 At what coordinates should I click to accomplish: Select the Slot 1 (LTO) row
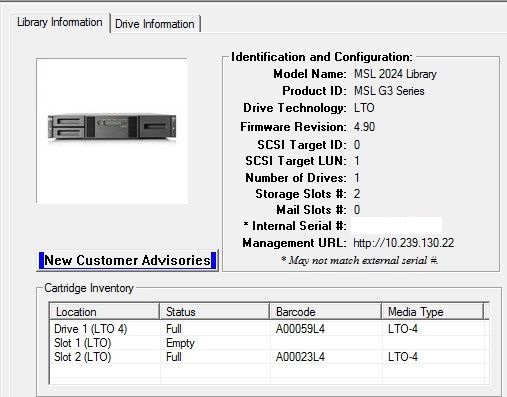[269, 343]
